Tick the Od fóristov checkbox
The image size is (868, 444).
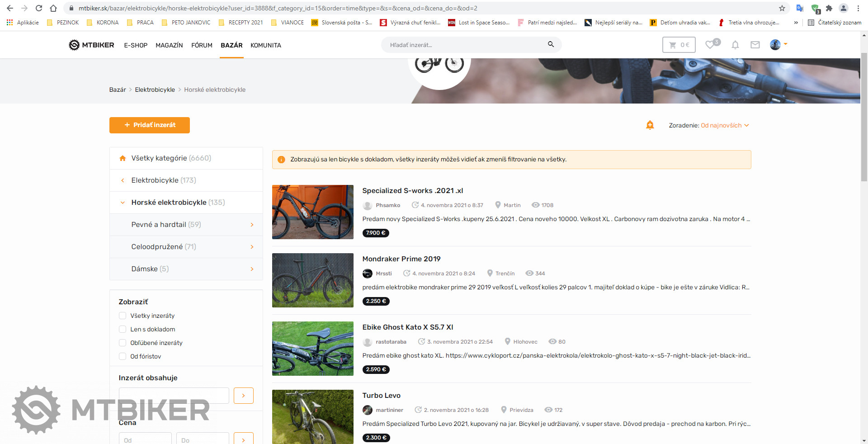tap(123, 356)
